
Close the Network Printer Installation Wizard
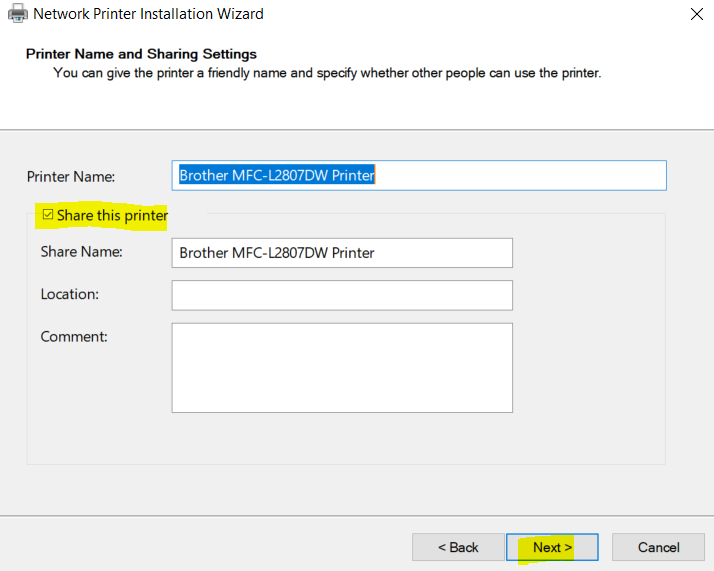click(x=696, y=14)
